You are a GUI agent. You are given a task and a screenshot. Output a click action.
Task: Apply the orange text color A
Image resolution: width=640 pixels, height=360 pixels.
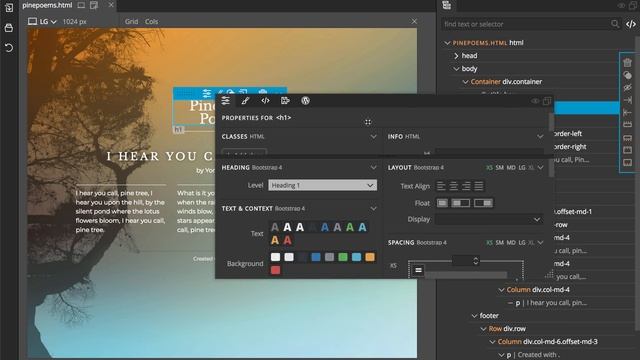(275, 240)
